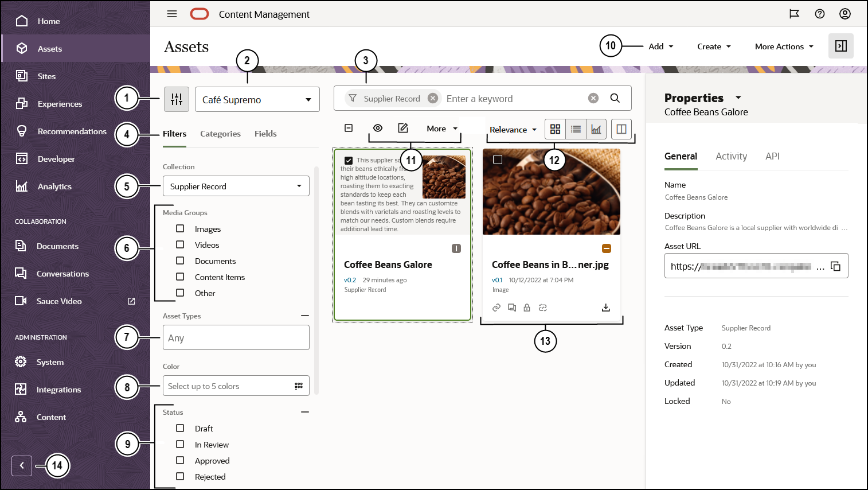Check the Draft status filter
Image resolution: width=868 pixels, height=490 pixels.
(180, 428)
